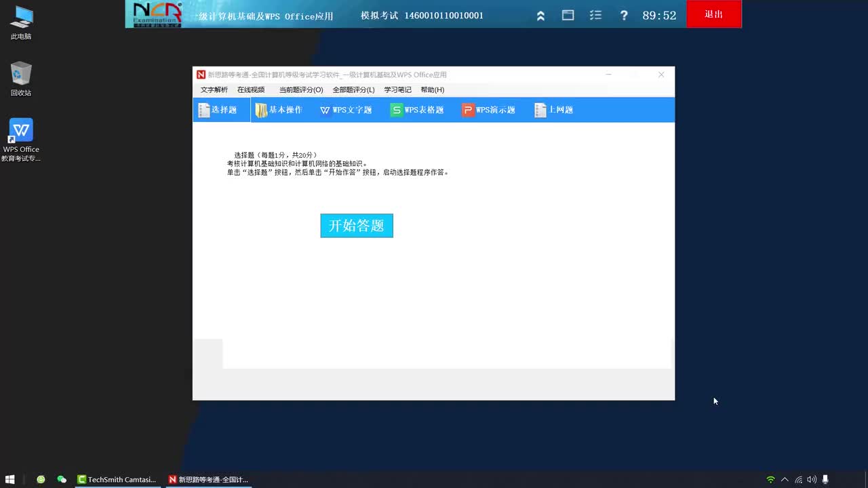Click the exam ID 1460010110010001
Viewport: 868px width, 488px height.
(443, 16)
